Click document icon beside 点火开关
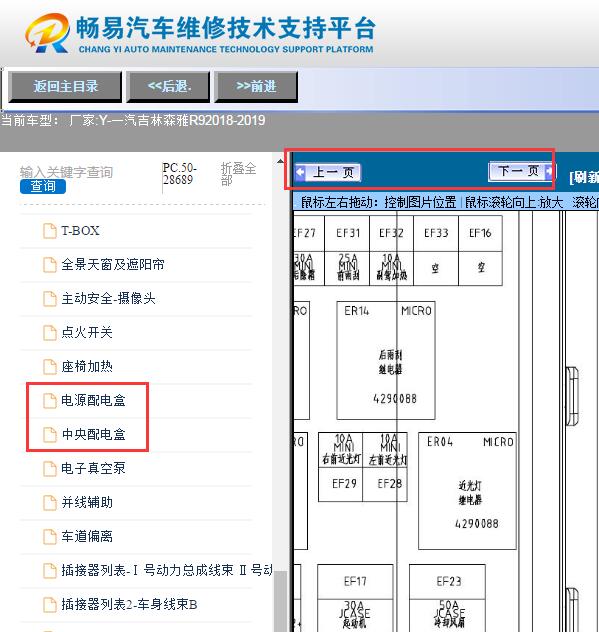This screenshot has width=599, height=632. click(50, 333)
